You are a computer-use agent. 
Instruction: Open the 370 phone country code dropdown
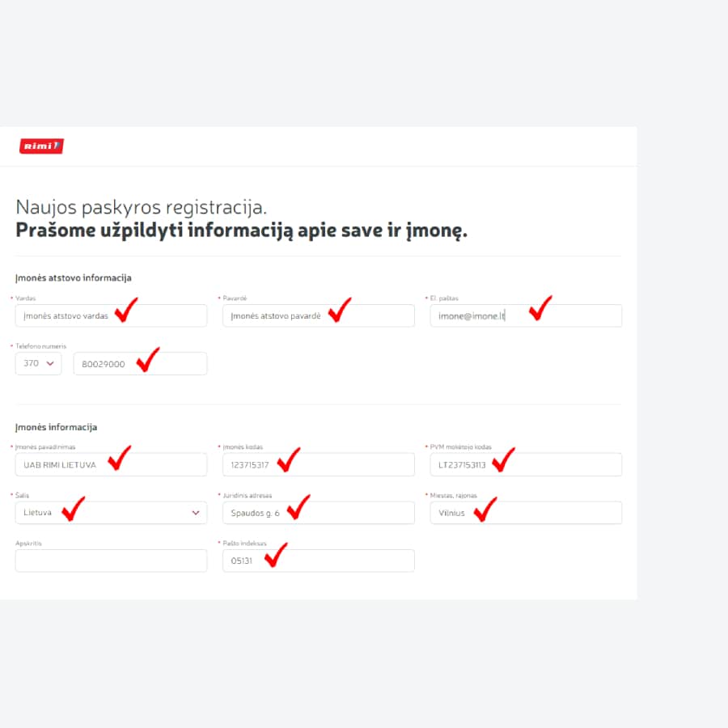click(38, 364)
